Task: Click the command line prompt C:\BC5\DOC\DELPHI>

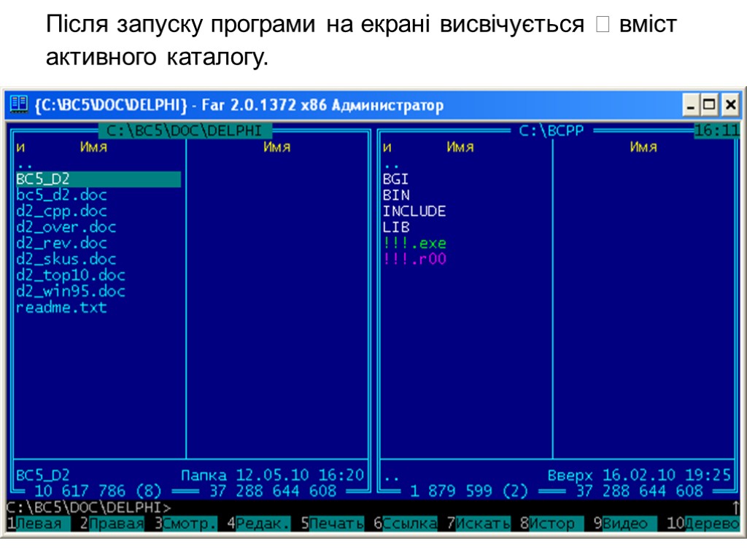Action: (x=88, y=507)
